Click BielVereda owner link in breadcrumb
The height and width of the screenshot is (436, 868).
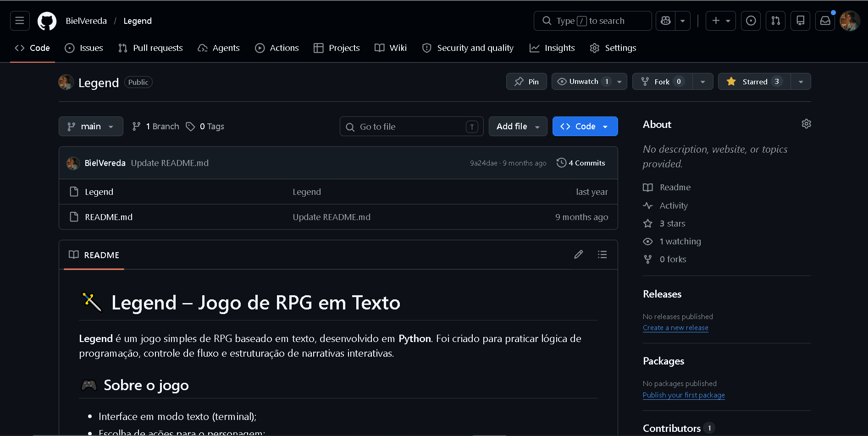[86, 21]
